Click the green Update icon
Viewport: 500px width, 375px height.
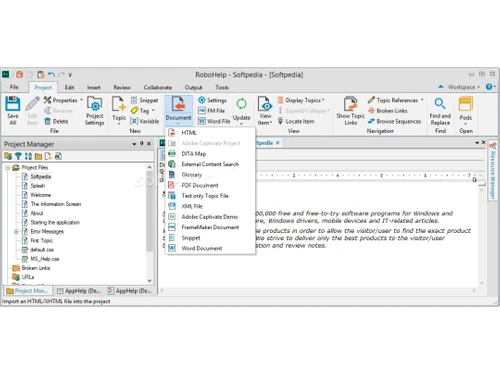(241, 104)
